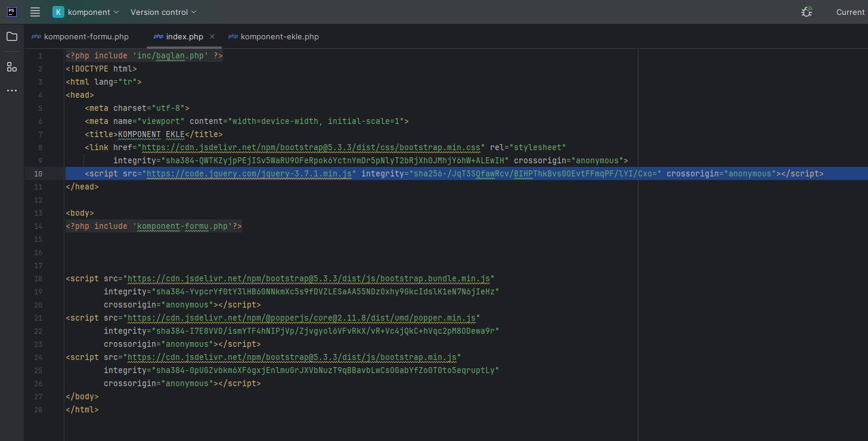Select the index.php tab
The width and height of the screenshot is (868, 441).
(184, 36)
